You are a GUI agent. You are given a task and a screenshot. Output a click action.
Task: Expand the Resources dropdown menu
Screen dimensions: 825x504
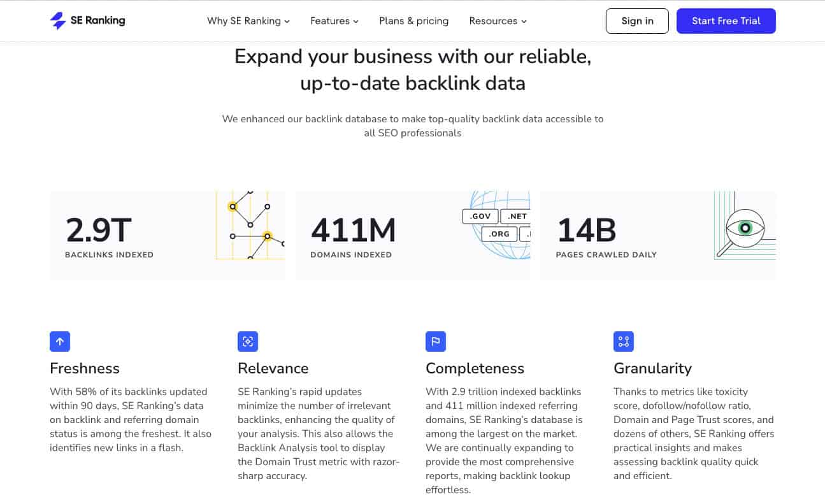click(x=498, y=21)
